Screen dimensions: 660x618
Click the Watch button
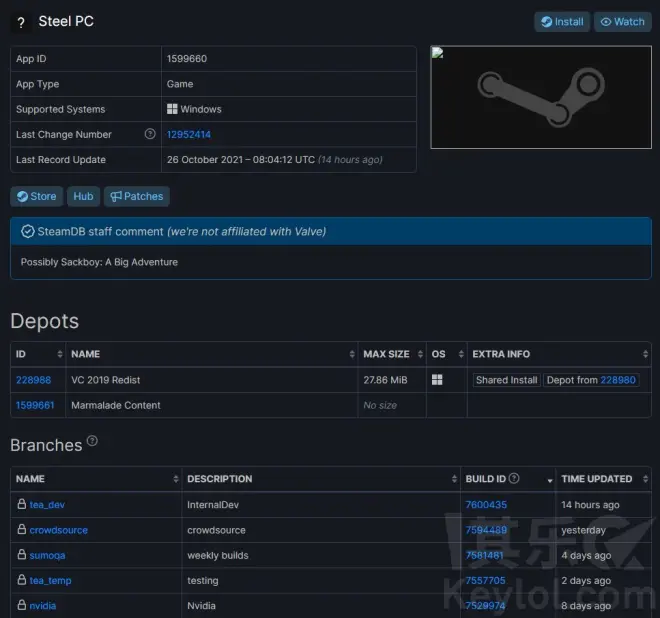coord(623,22)
